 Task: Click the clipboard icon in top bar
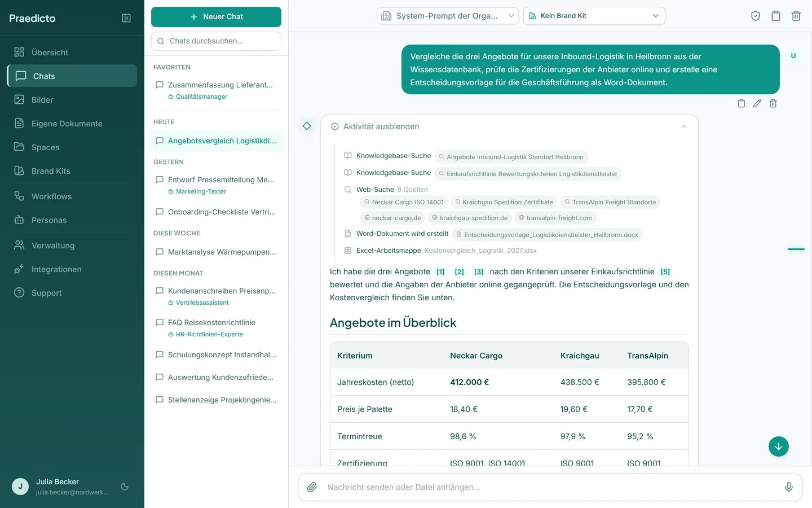pos(776,16)
